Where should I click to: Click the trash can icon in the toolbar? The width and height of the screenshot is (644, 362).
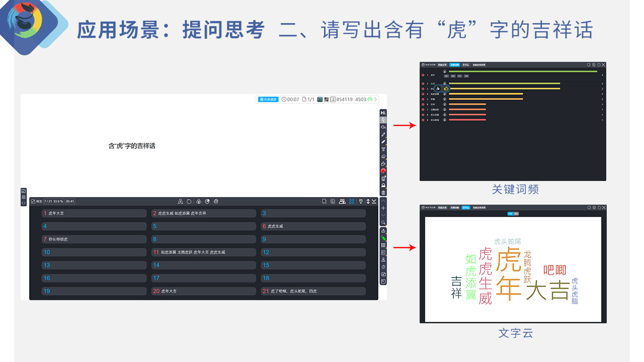coord(383,193)
